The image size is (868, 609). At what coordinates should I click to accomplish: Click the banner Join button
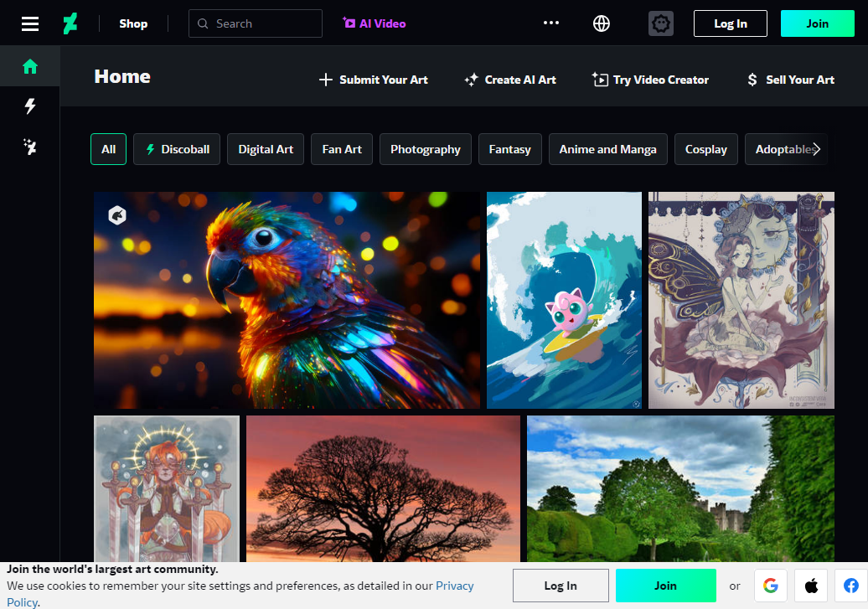pos(666,586)
